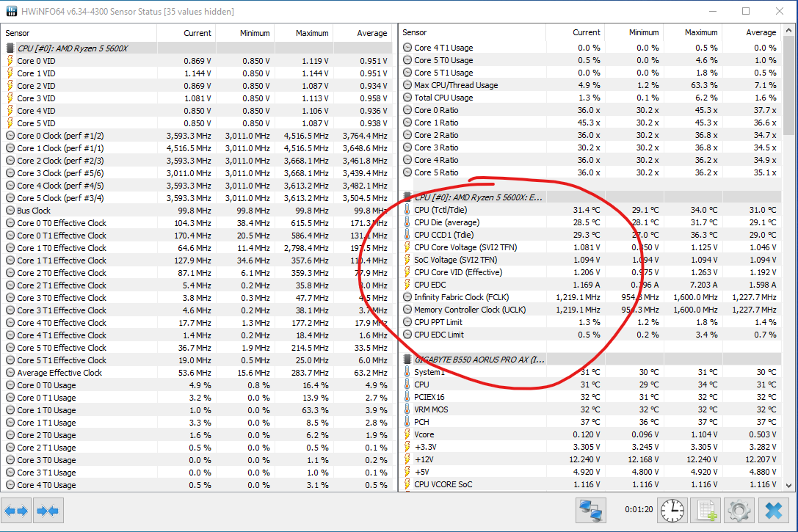Click the Total CPU Usage circle icon
This screenshot has width=798, height=532.
[x=407, y=98]
